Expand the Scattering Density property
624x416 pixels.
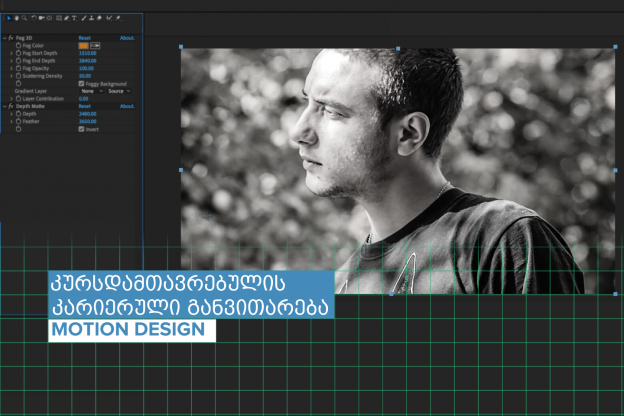pyautogui.click(x=12, y=76)
